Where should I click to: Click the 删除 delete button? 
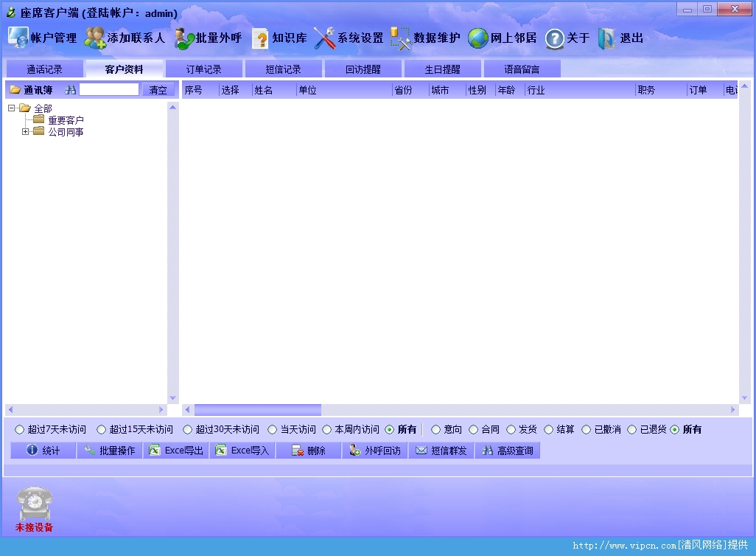pos(309,451)
